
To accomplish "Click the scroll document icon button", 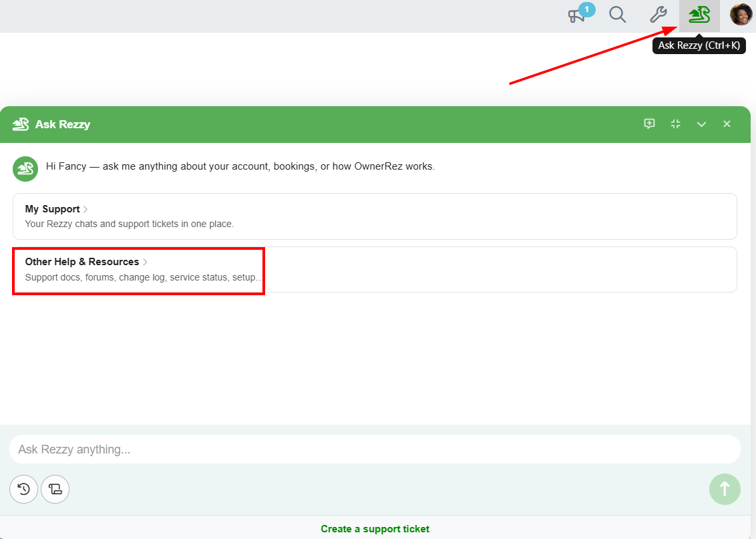I will [x=55, y=490].
